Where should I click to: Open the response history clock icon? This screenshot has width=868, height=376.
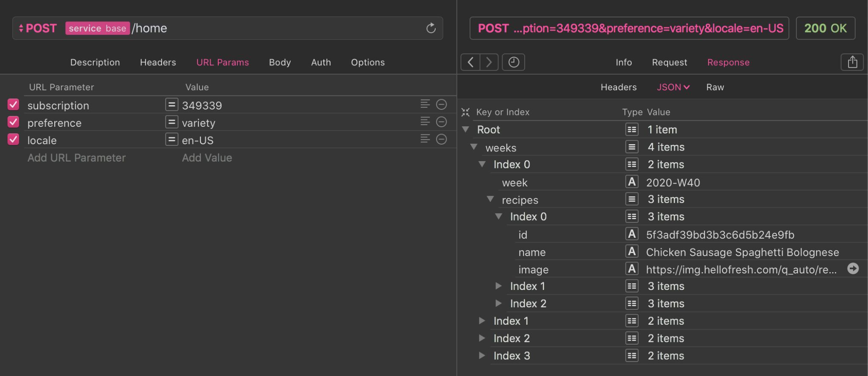point(514,62)
